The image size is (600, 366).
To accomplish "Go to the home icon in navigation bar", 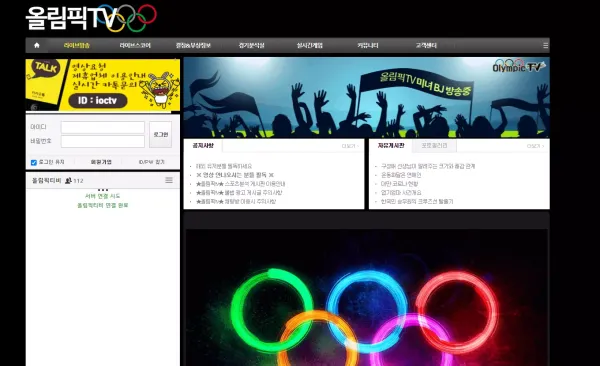I will (37, 45).
